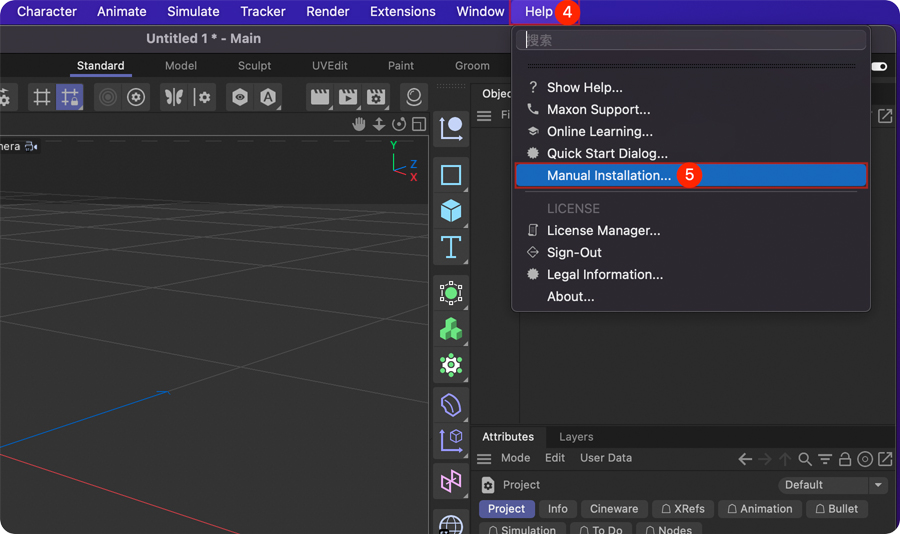Image resolution: width=900 pixels, height=534 pixels.
Task: Select the null/axis object tool icon
Action: point(451,128)
